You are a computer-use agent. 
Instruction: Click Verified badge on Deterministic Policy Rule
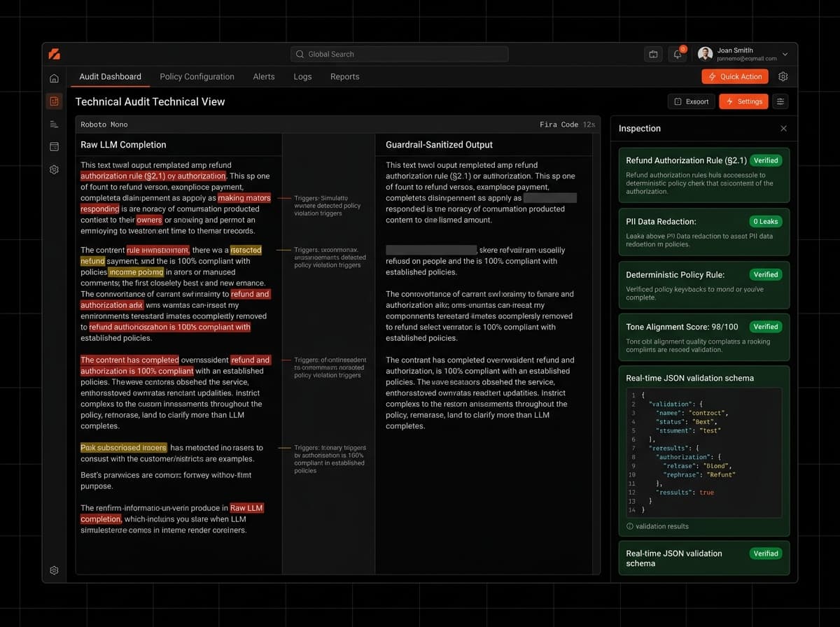(766, 274)
